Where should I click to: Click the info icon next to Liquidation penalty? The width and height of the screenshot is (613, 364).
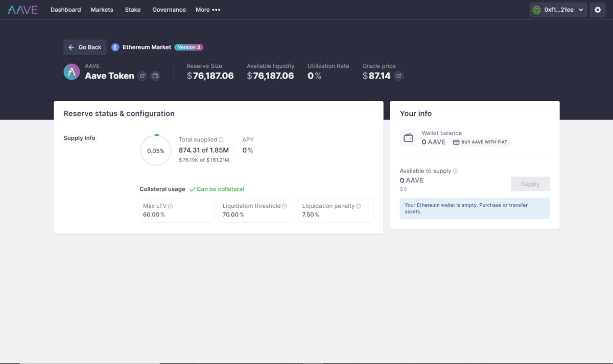pos(357,206)
